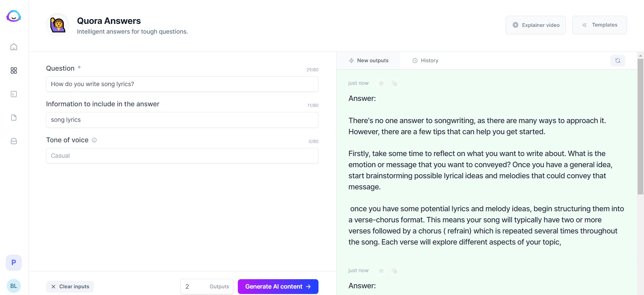This screenshot has height=295, width=644.
Task: Open the documents icon in sidebar
Action: [x=14, y=117]
